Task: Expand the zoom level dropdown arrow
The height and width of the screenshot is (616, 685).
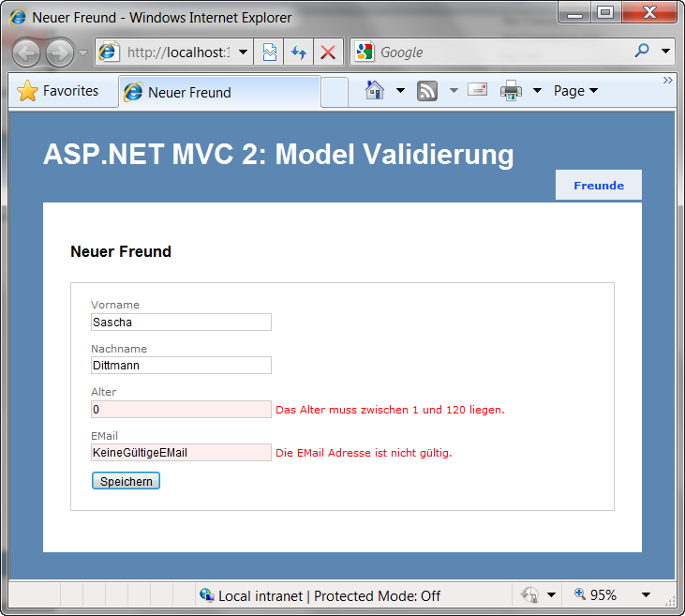Action: click(x=647, y=594)
